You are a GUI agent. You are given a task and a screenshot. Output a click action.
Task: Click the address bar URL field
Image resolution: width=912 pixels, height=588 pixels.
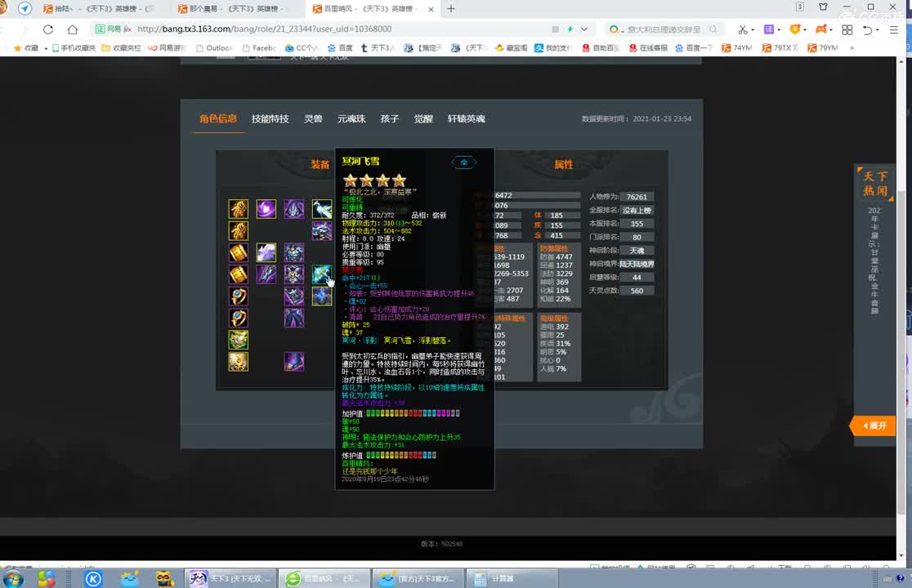tap(343, 29)
